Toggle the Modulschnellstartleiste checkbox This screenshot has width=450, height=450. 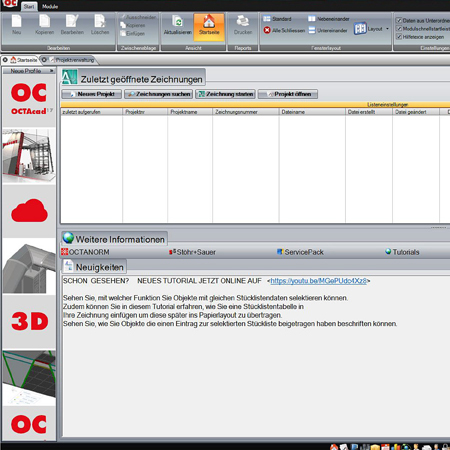(x=399, y=29)
